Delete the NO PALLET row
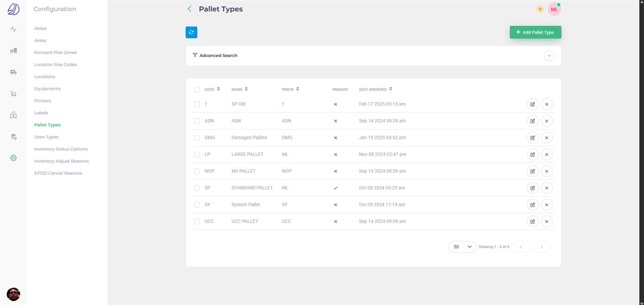644x305 pixels. tap(547, 171)
